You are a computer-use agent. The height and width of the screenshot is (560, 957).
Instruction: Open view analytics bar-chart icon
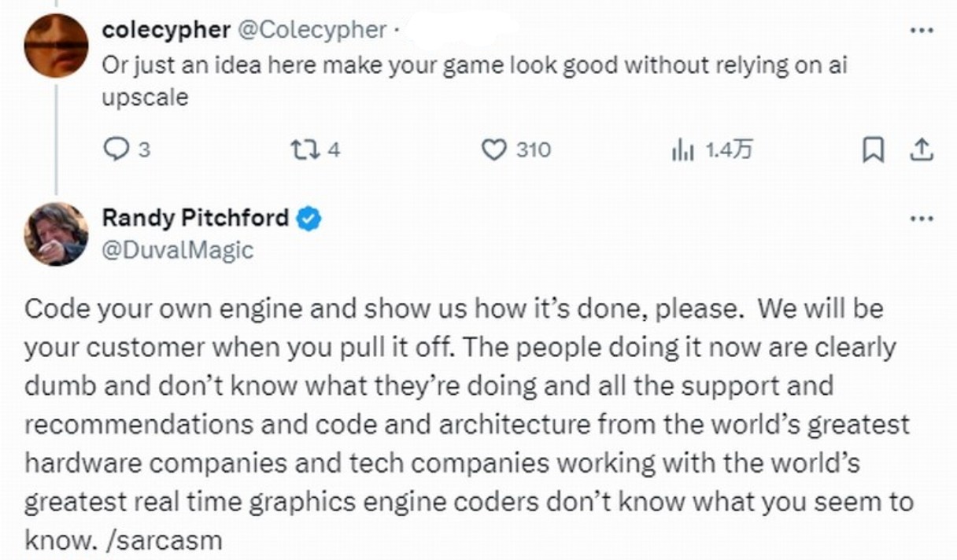(682, 149)
